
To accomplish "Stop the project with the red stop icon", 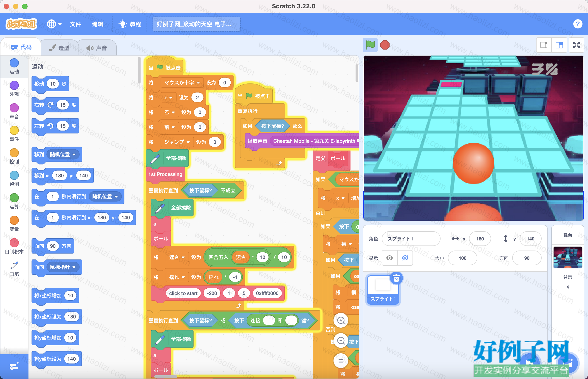I will pos(385,45).
